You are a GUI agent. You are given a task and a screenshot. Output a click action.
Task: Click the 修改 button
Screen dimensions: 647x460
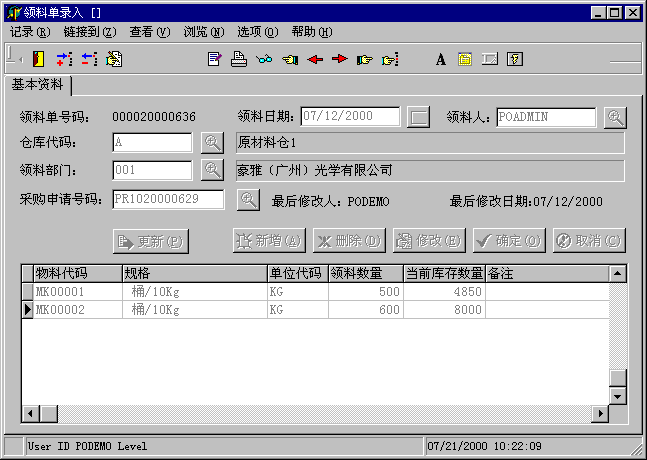[429, 241]
